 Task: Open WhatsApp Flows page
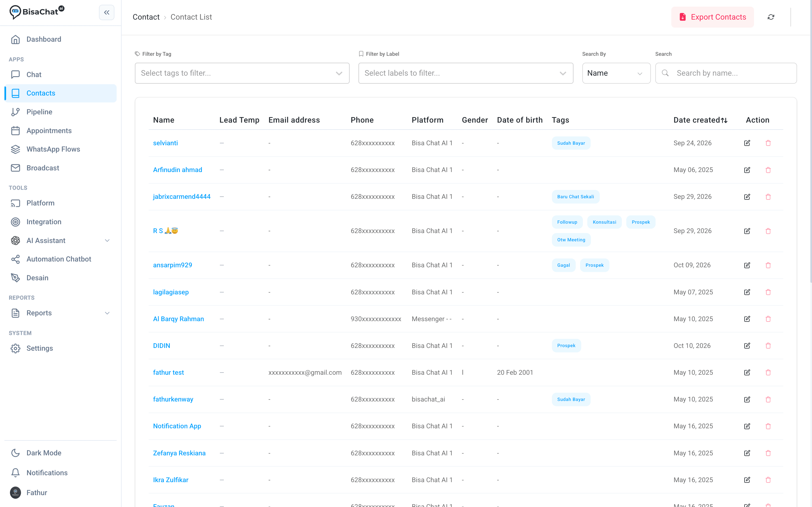point(61,149)
